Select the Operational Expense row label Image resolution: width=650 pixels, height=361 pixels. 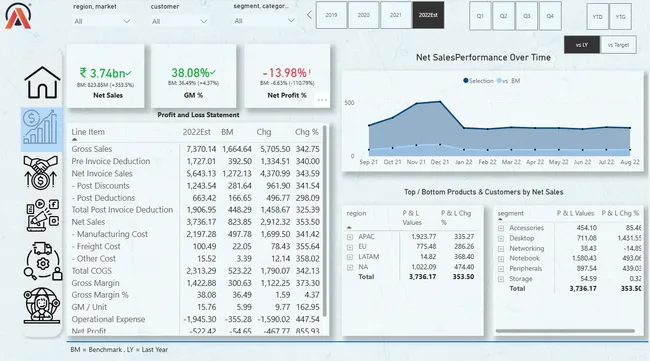point(108,320)
